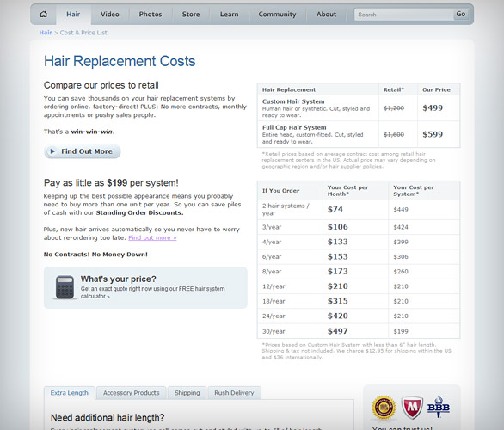The height and width of the screenshot is (430, 504).
Task: Click the Custom Hair System title
Action: [x=293, y=101]
